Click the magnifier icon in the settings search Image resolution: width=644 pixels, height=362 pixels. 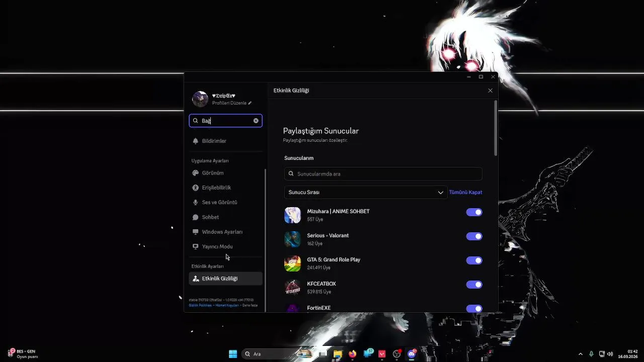click(x=196, y=121)
